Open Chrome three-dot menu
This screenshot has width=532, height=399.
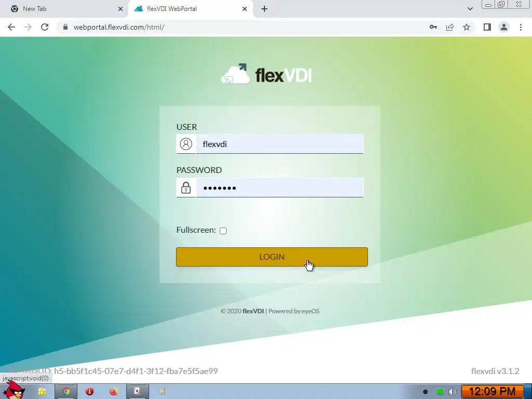pos(521,27)
